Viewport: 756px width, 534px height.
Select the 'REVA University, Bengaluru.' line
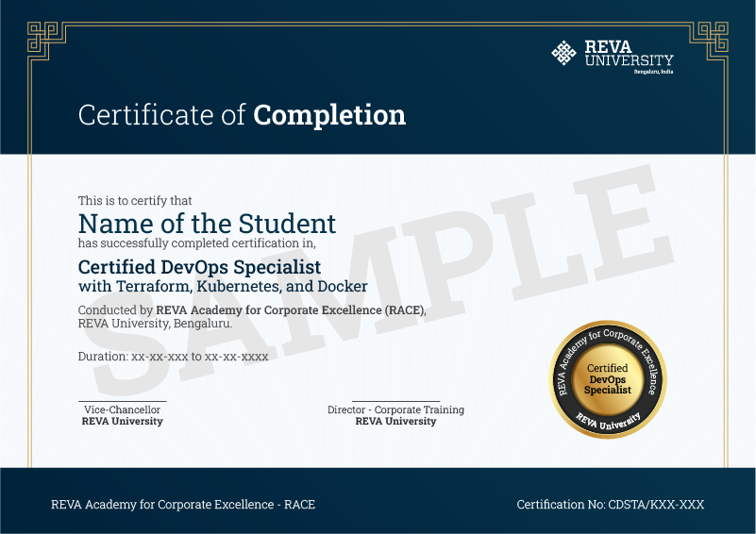click(x=155, y=324)
